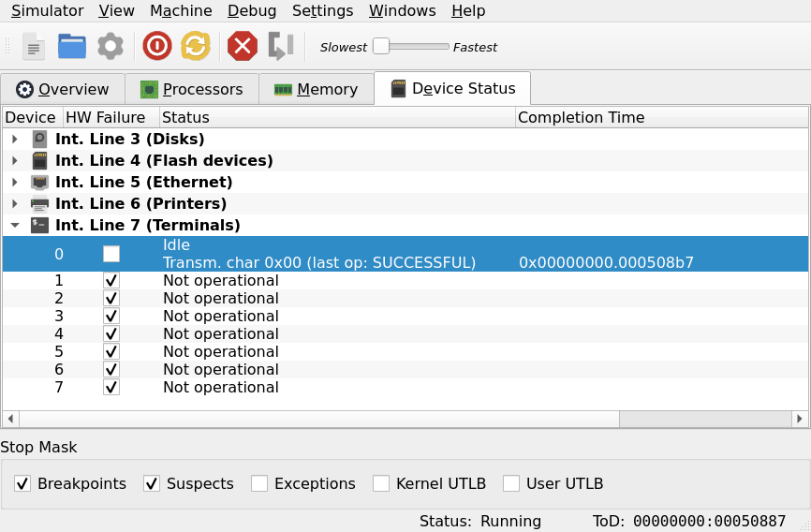Open the Help menu
The height and width of the screenshot is (532, 811).
click(468, 11)
